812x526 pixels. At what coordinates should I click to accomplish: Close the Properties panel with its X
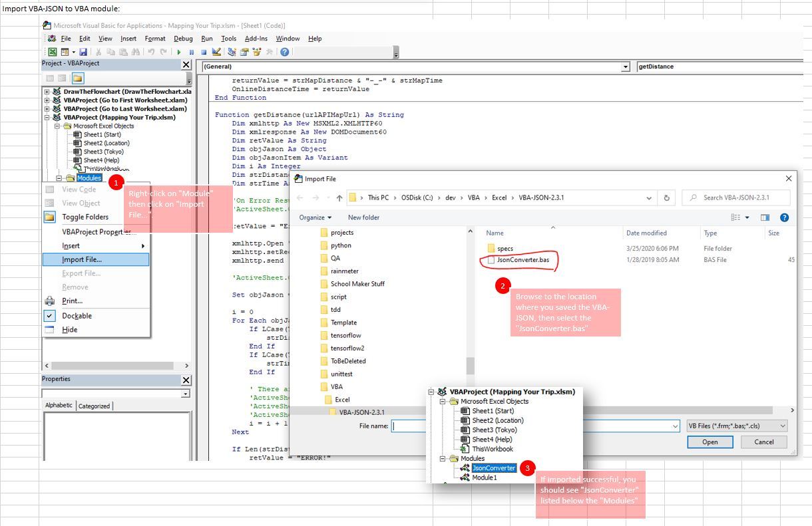click(186, 380)
